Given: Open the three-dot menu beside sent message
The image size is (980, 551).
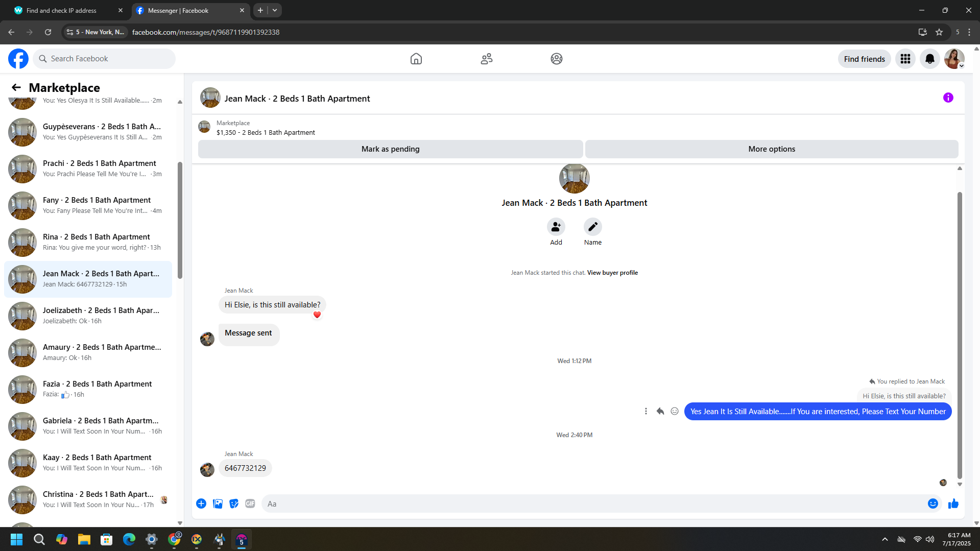Looking at the screenshot, I should (x=646, y=411).
